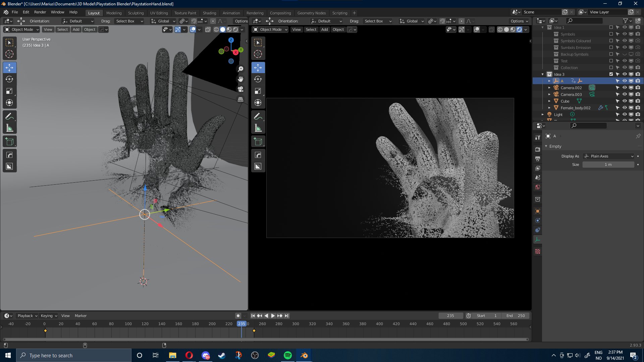644x362 pixels.
Task: Adjust the empty Size field
Action: (x=608, y=165)
